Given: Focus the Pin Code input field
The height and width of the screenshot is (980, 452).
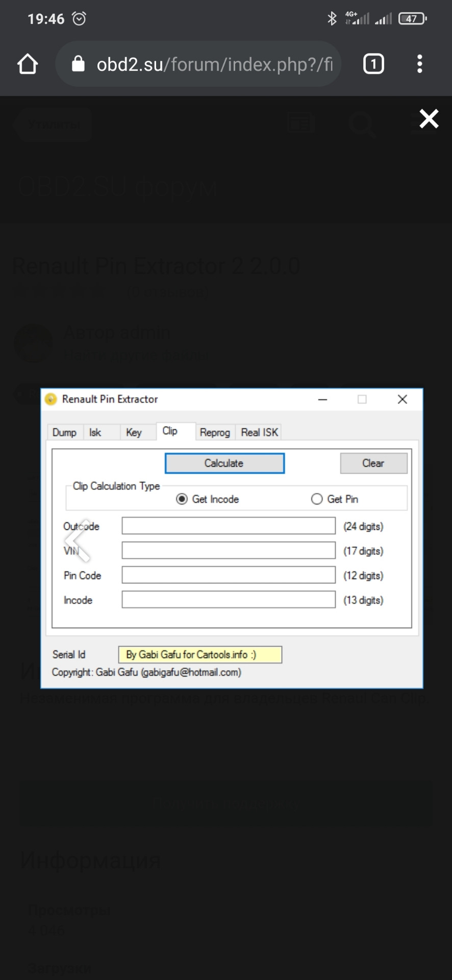Looking at the screenshot, I should pyautogui.click(x=229, y=575).
